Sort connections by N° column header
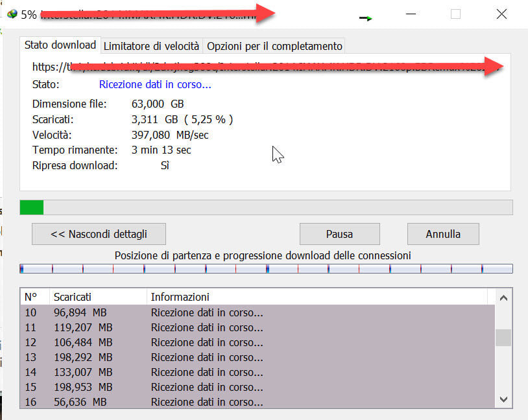This screenshot has height=420, width=528. (34, 297)
